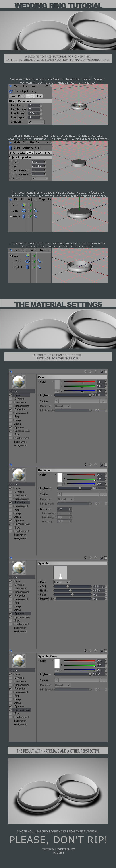Click the back arrow in the Reflection material panel
The width and height of the screenshot is (116, 868).
click(x=86, y=465)
